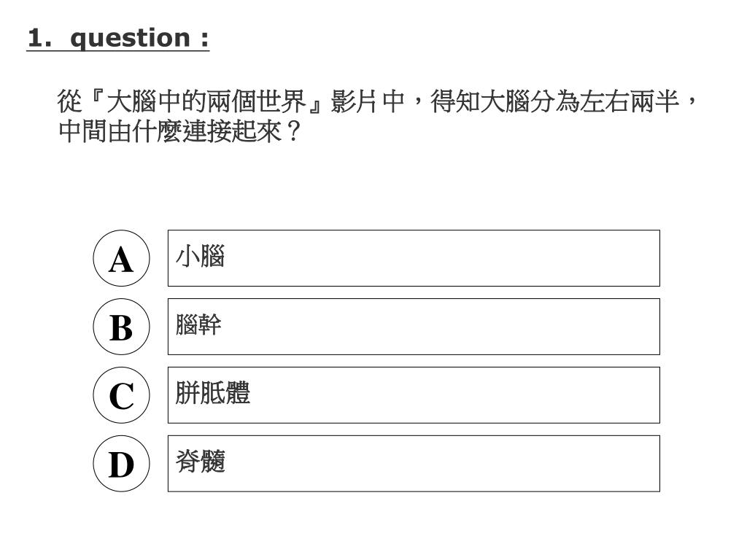
Task: Click the phrase 中間由 starting the second line
Action: point(96,131)
